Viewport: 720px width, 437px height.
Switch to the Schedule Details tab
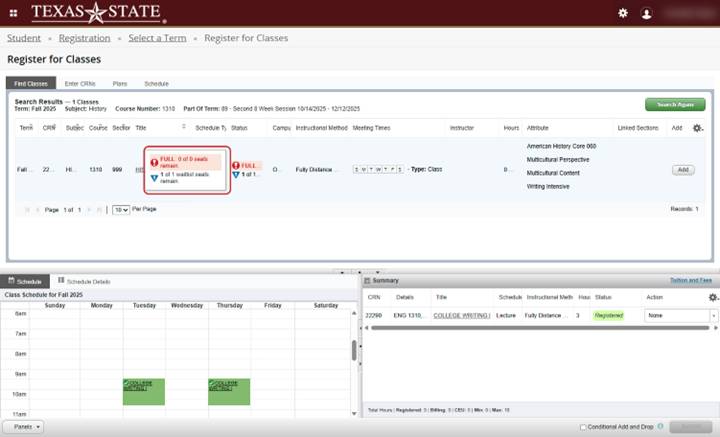[x=85, y=282]
